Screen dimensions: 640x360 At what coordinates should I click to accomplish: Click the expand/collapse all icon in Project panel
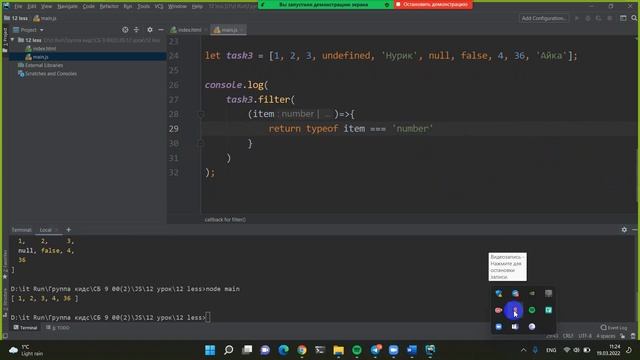pos(136,30)
